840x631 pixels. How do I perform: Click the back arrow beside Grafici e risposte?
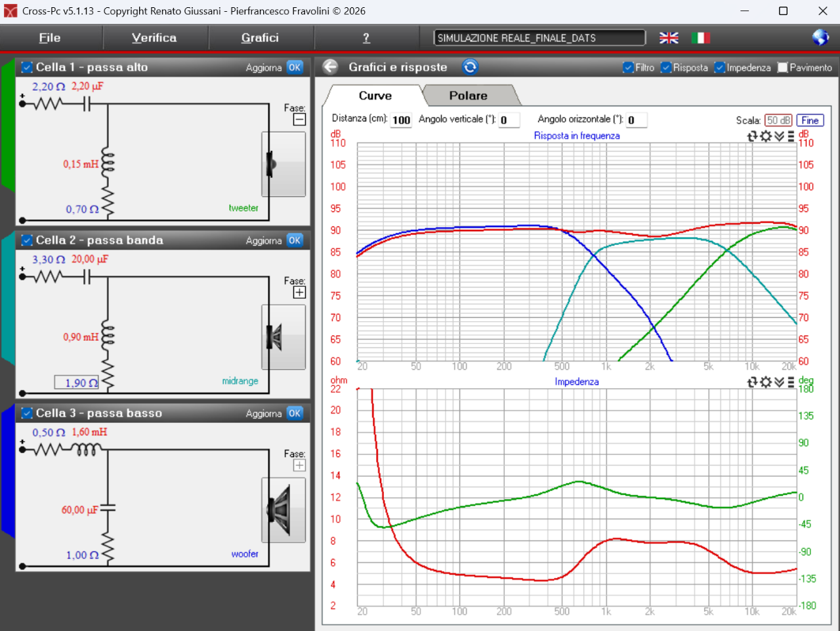(x=330, y=67)
